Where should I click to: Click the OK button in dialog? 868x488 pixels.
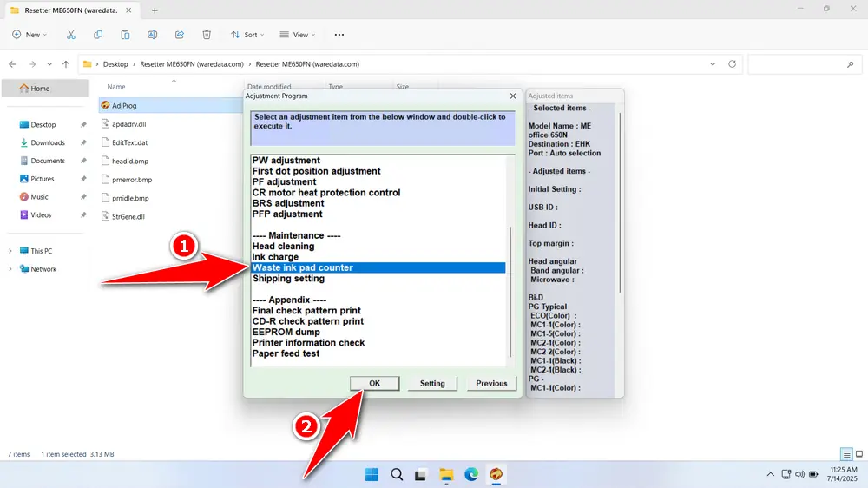[x=375, y=383]
